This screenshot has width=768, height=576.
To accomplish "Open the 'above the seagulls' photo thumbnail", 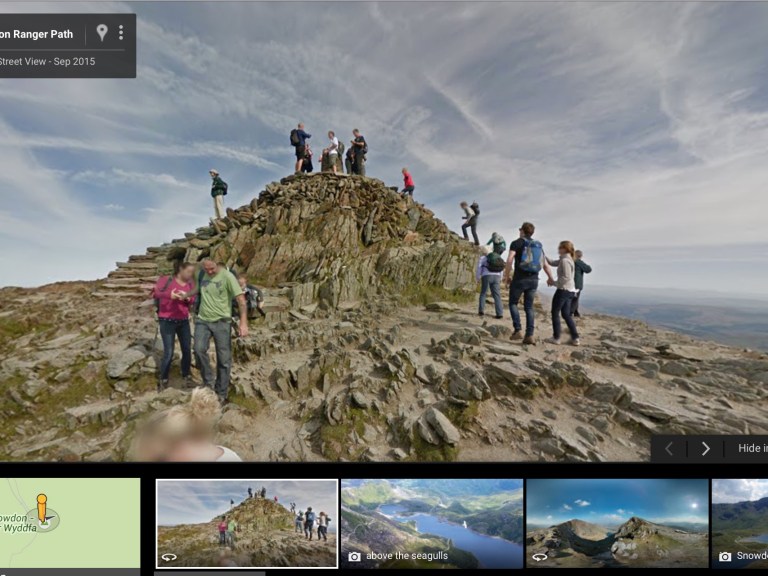I will 431,520.
